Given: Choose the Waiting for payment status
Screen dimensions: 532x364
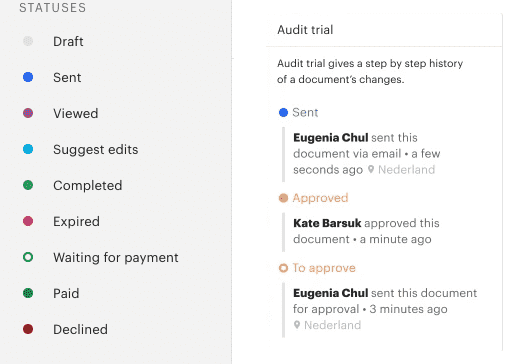Looking at the screenshot, I should tap(116, 257).
